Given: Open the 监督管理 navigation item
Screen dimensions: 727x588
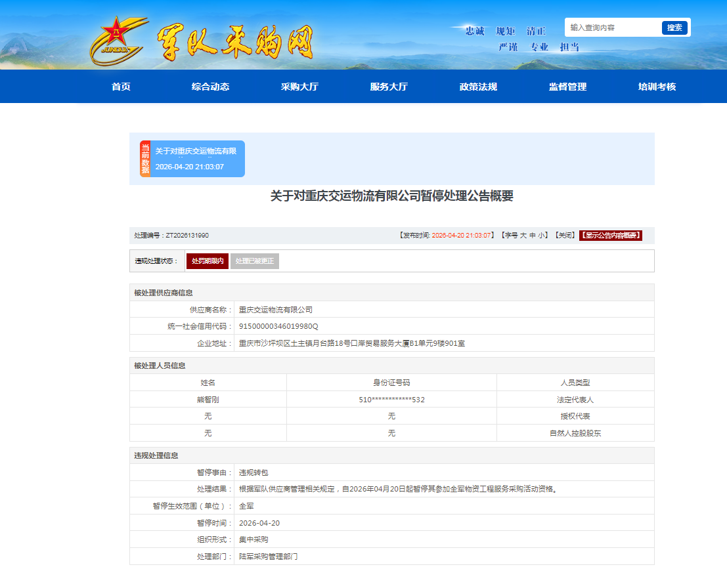Looking at the screenshot, I should [x=567, y=87].
